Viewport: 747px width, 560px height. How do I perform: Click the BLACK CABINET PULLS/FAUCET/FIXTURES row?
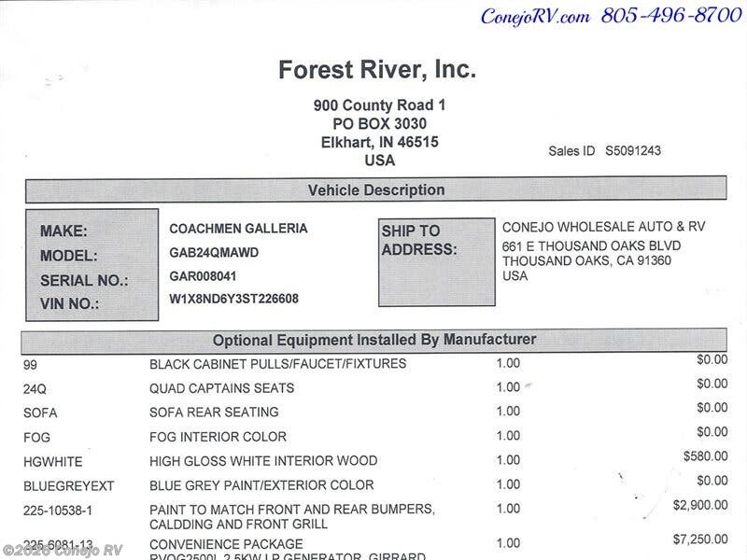(278, 364)
